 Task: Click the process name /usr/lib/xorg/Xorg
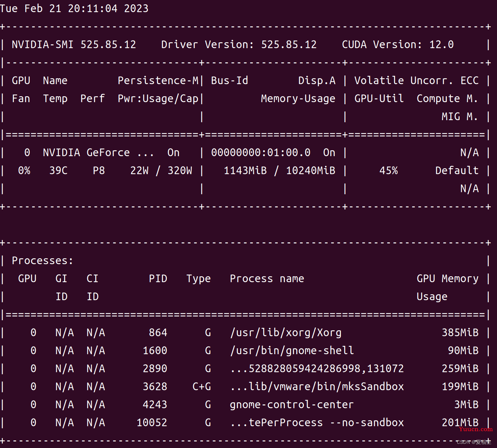286,333
